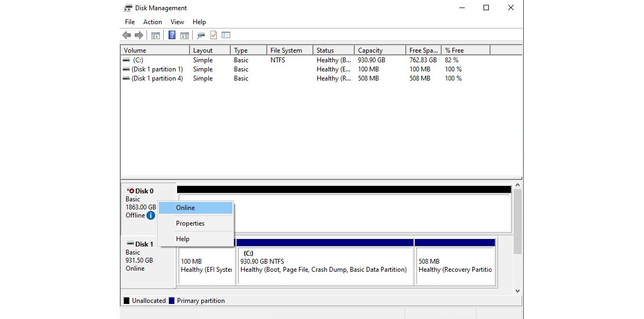The height and width of the screenshot is (319, 644).
Task: Select the 508 MB Recovery Partition block
Action: (x=455, y=265)
